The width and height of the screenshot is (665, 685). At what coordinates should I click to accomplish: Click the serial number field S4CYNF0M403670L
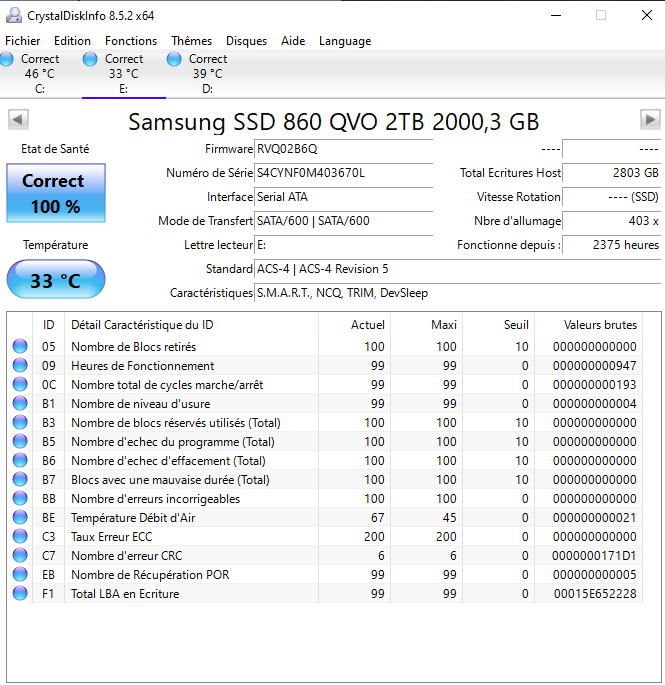(343, 173)
